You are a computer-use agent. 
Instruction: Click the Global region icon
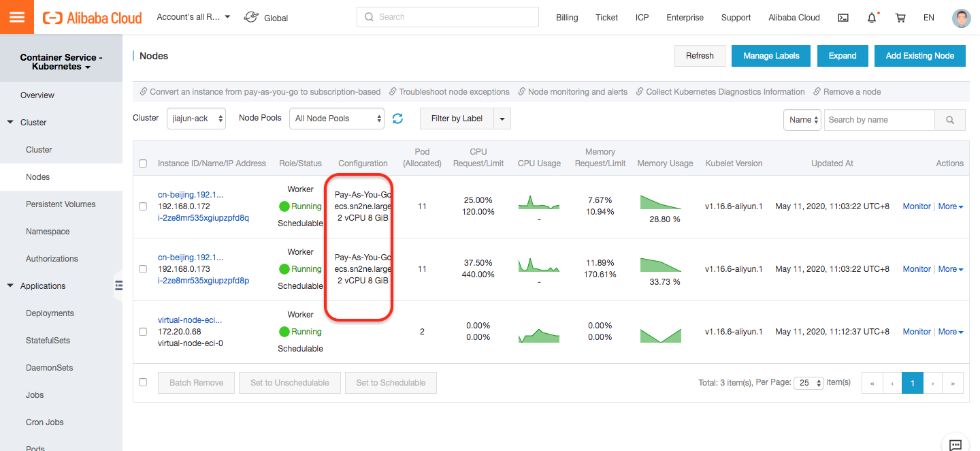tap(251, 17)
